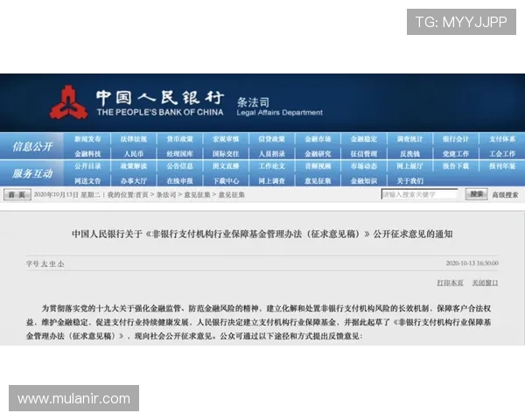The image size is (525, 420).
Task: Open 支付体系 in the navigation
Action: pyautogui.click(x=502, y=139)
